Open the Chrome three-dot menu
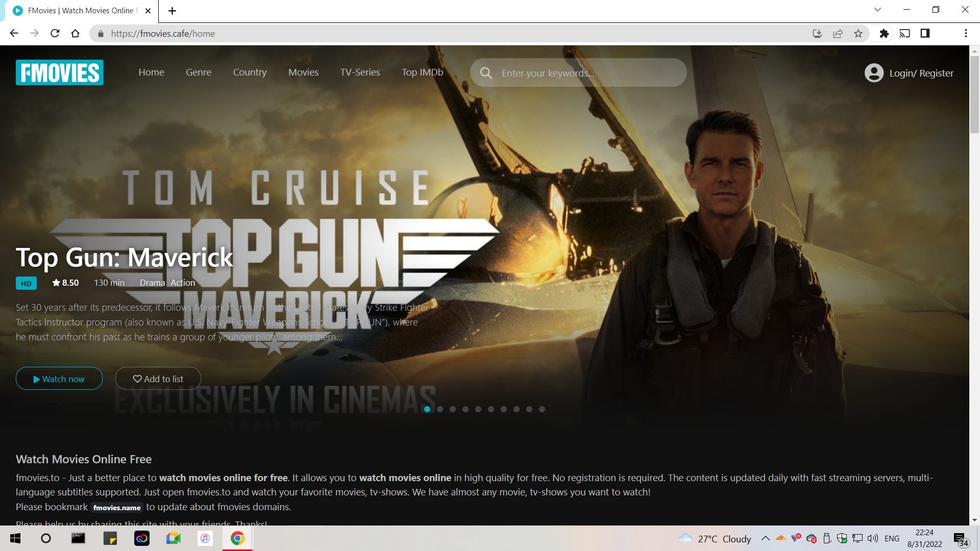980x551 pixels. (x=966, y=34)
